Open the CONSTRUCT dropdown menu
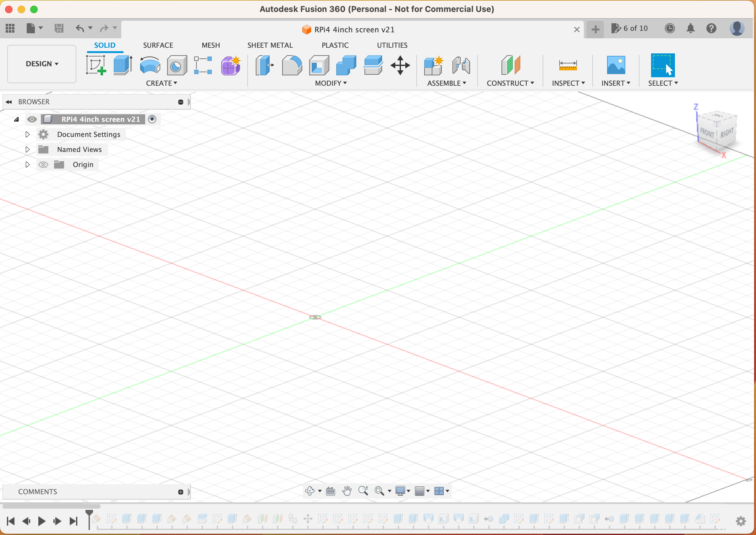756x535 pixels. pyautogui.click(x=510, y=83)
